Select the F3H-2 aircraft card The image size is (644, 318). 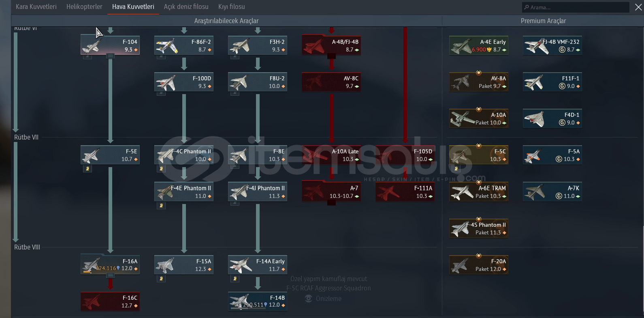coord(258,45)
